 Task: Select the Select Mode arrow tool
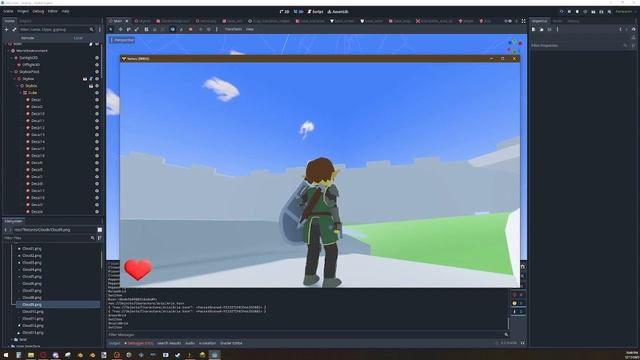tap(111, 29)
